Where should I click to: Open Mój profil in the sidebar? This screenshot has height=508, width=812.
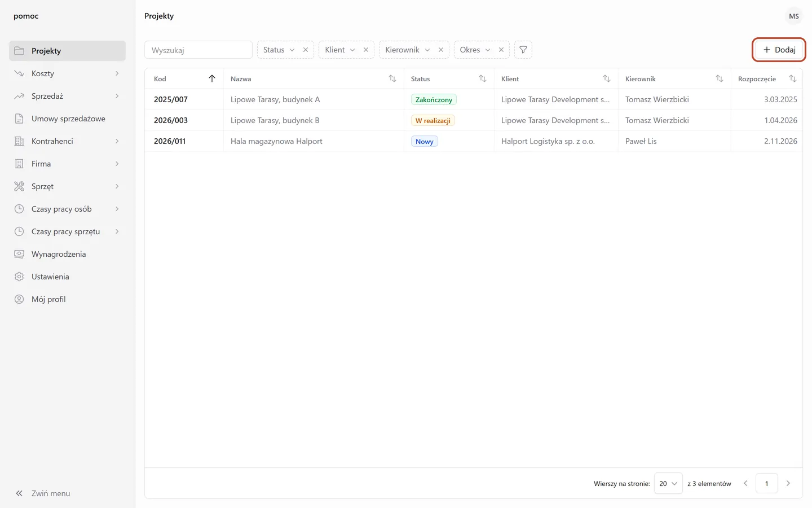coord(67,299)
